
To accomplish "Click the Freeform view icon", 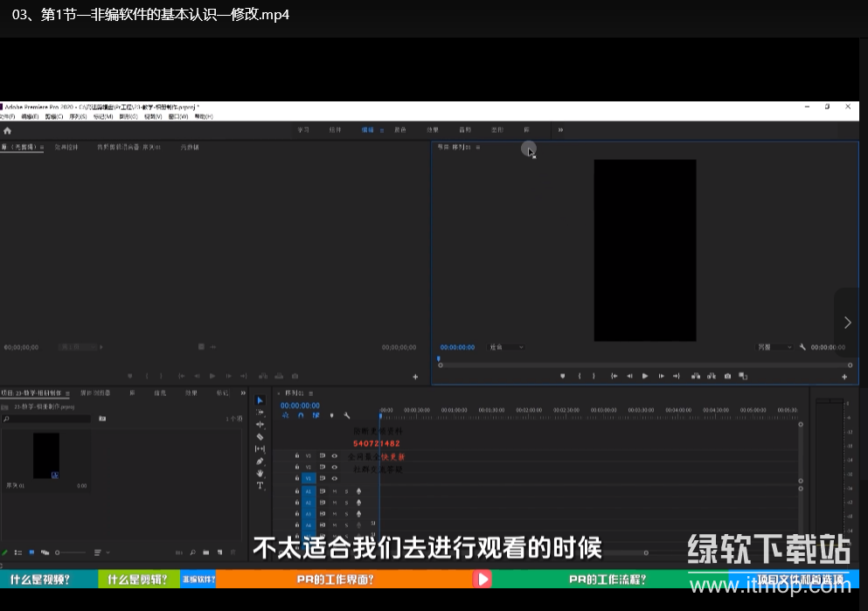I will click(x=45, y=552).
